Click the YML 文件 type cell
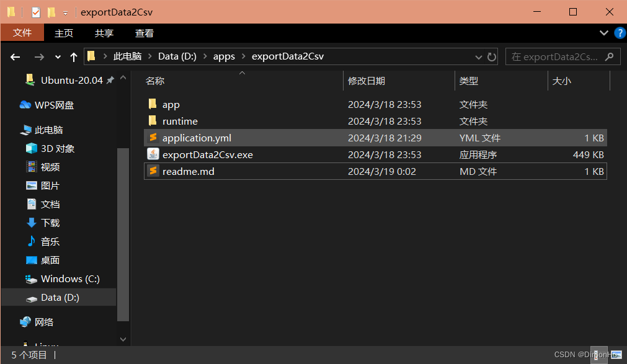This screenshot has width=627, height=364. point(479,138)
